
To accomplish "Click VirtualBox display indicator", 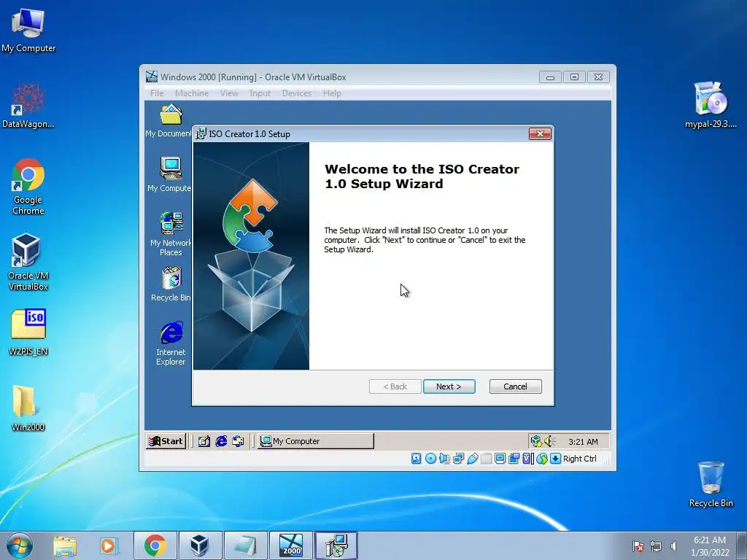I will pos(500,459).
